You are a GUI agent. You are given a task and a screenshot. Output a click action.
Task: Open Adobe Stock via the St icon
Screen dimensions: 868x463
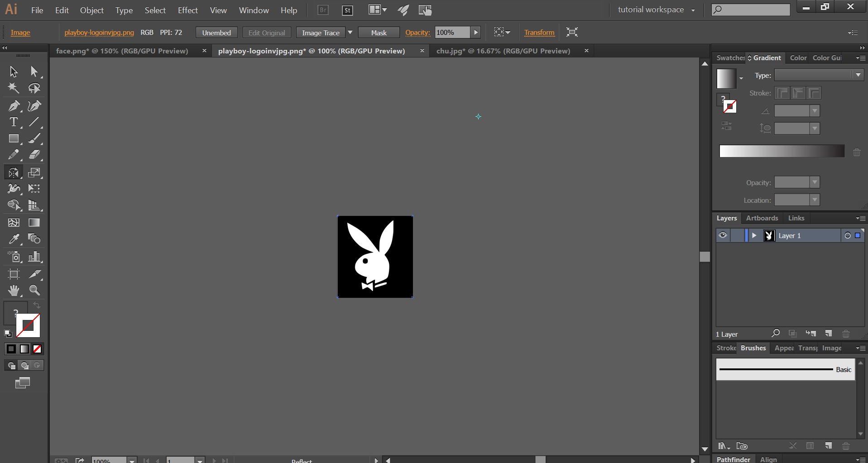[x=347, y=10]
